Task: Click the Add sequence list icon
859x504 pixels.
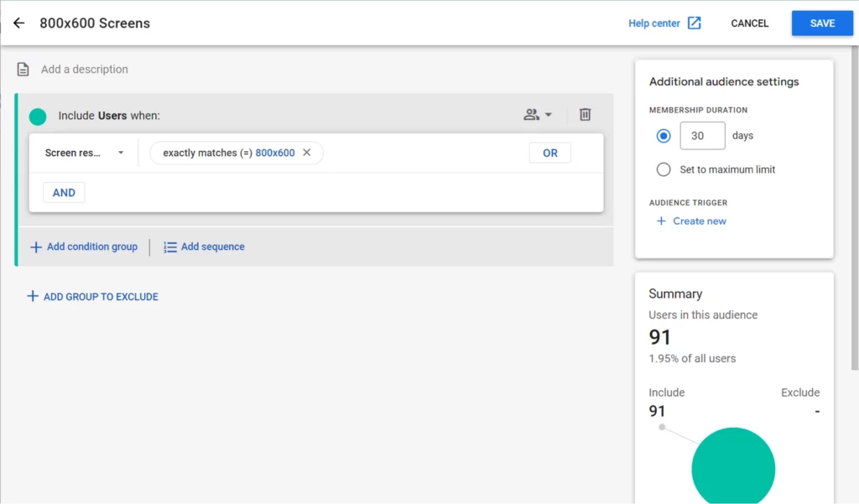Action: pyautogui.click(x=170, y=247)
